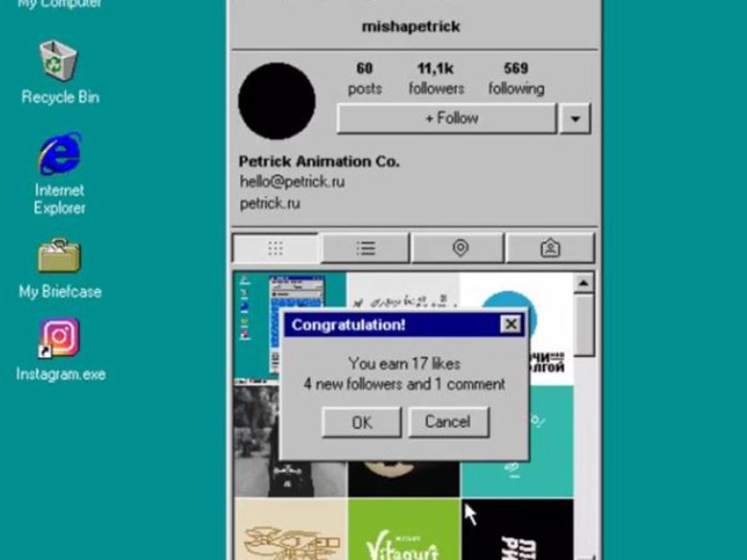Click OK in the Congratulation dialog

tap(362, 422)
